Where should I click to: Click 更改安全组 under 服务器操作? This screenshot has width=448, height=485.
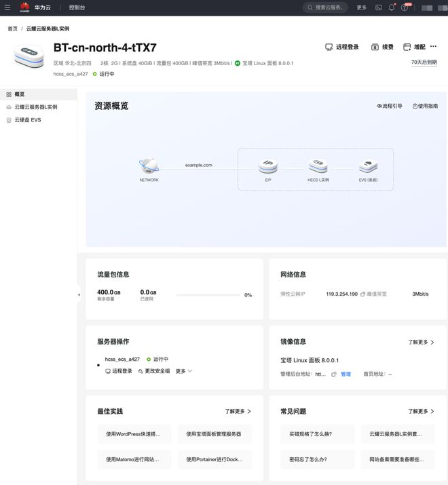pos(154,371)
